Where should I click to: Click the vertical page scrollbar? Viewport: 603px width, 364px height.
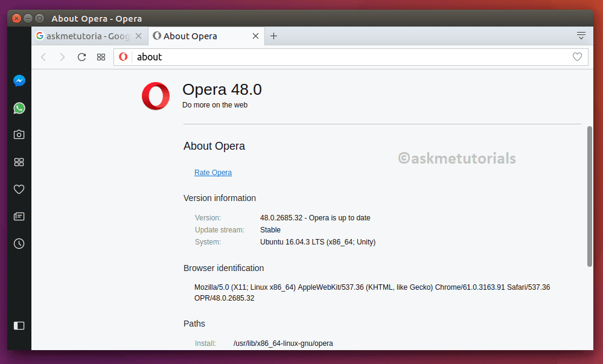point(590,196)
